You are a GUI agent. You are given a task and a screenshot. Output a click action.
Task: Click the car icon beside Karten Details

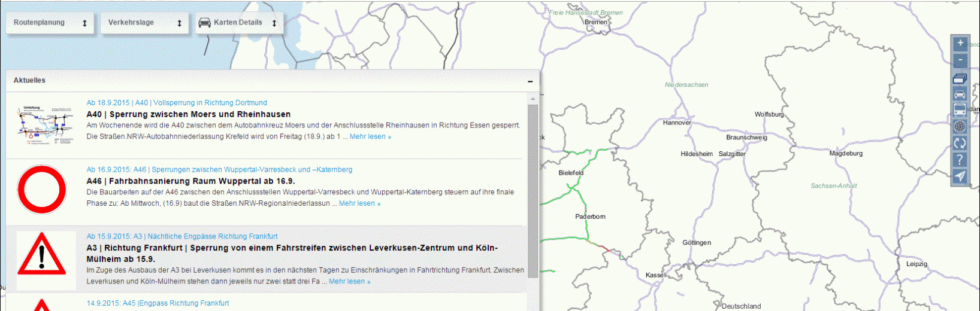tap(204, 23)
